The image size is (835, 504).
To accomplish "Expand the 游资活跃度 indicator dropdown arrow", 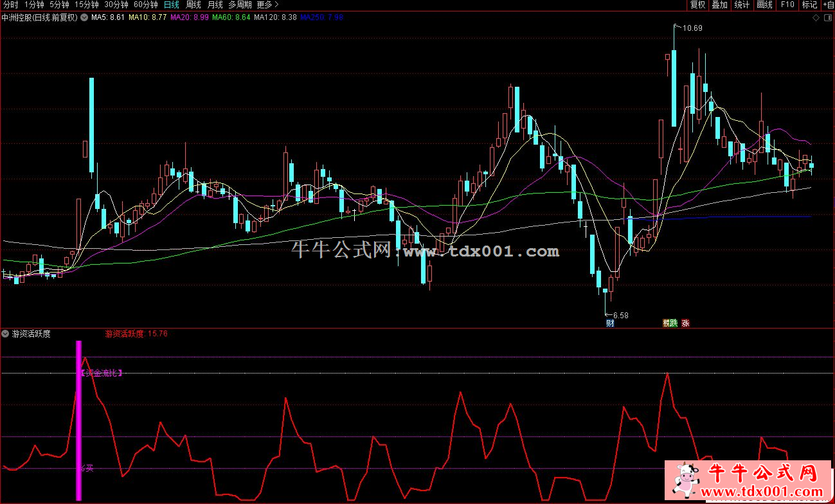I will click(x=6, y=334).
